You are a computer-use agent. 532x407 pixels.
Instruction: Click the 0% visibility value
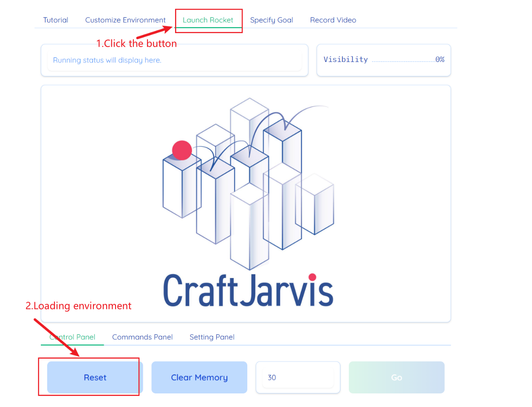tap(440, 59)
